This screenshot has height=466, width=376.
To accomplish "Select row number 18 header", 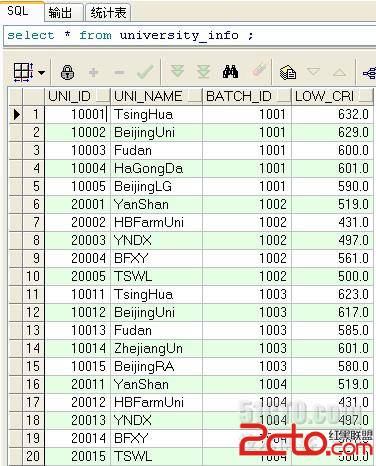I will 33,420.
